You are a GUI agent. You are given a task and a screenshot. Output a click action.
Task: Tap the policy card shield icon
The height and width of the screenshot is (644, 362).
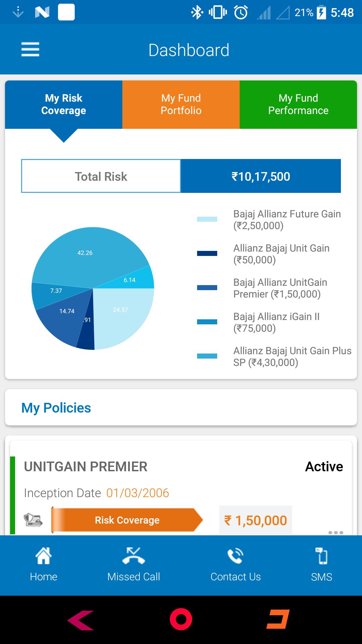pos(33,520)
